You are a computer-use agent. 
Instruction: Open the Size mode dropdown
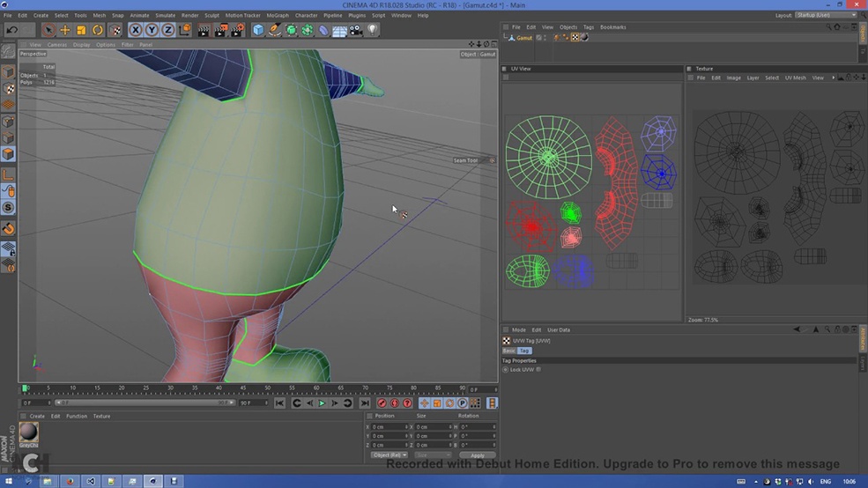(433, 455)
